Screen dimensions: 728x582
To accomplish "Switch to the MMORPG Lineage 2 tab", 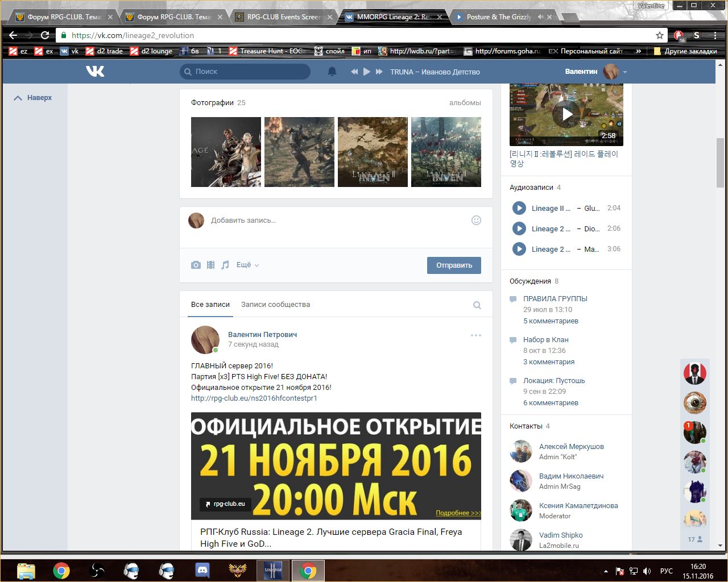I will [392, 17].
